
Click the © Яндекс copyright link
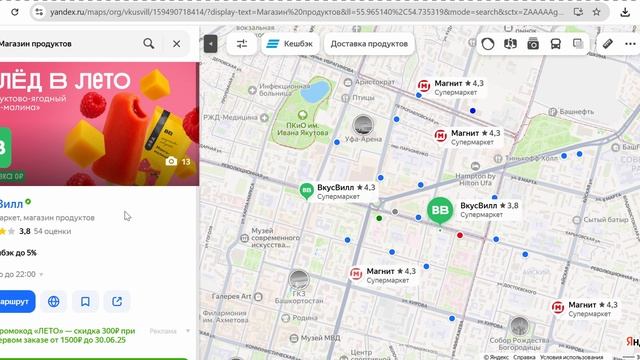tap(496, 357)
